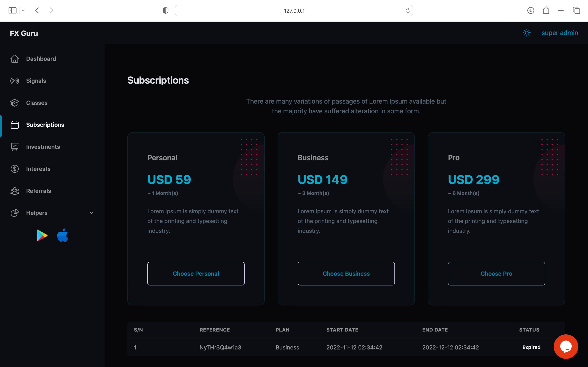Click the browser address bar
This screenshot has height=367, width=588.
tap(294, 11)
